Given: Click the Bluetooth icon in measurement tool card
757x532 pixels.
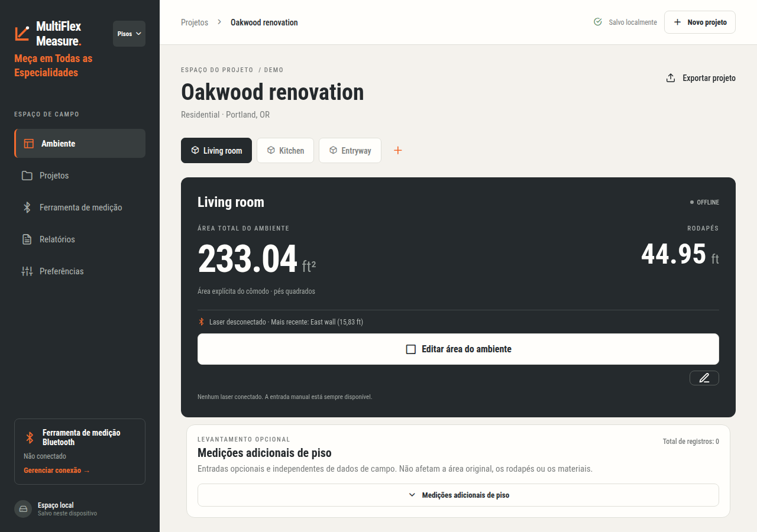Looking at the screenshot, I should tap(30, 437).
